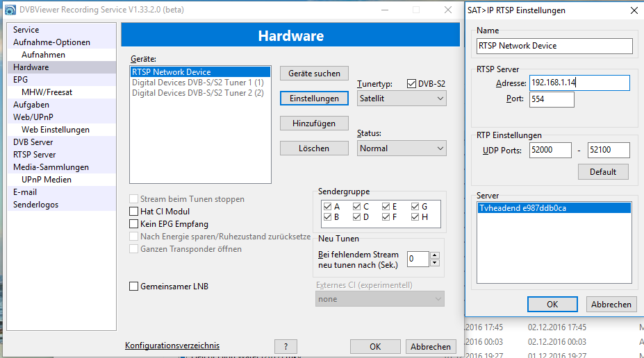Go to MHW/Freesat settings
The width and height of the screenshot is (644, 358).
click(x=62, y=92)
